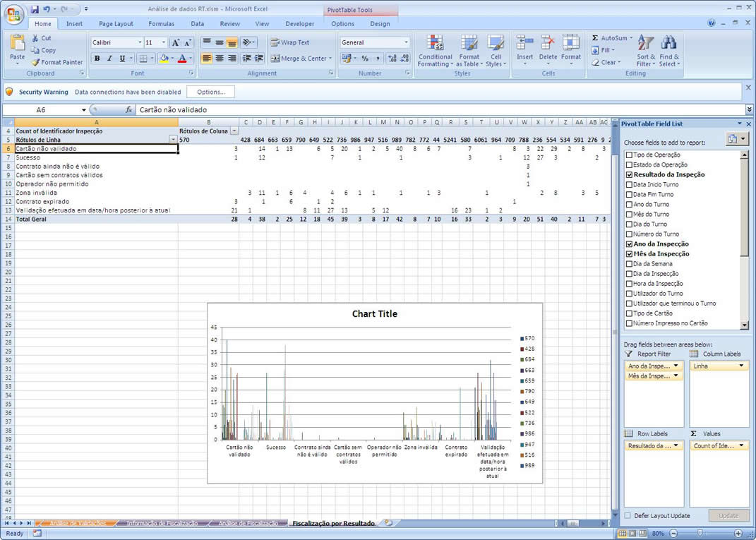Expand the General number format dropdown
This screenshot has width=756, height=540.
pos(406,42)
